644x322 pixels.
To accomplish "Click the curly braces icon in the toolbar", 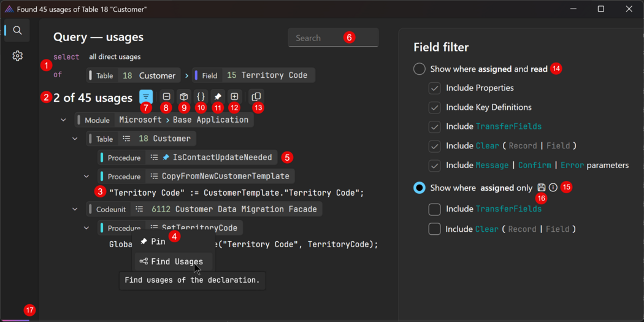I will [x=201, y=97].
